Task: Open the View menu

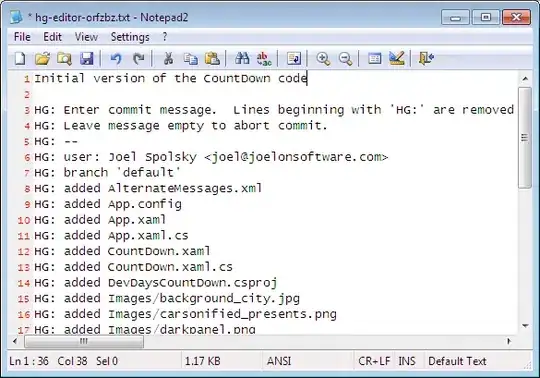Action: click(86, 36)
